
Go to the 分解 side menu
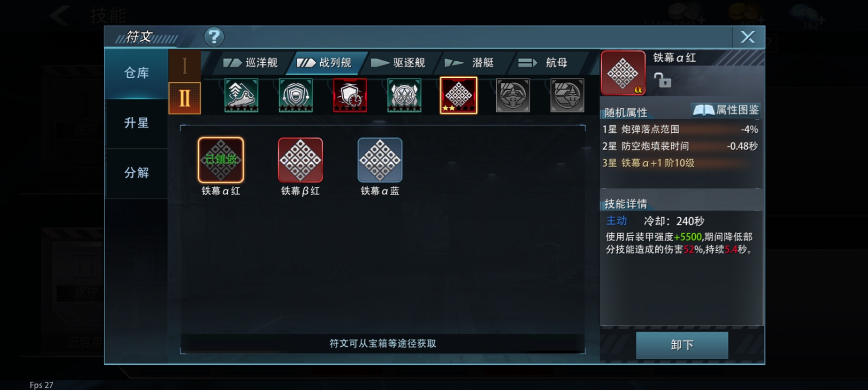pyautogui.click(x=136, y=173)
